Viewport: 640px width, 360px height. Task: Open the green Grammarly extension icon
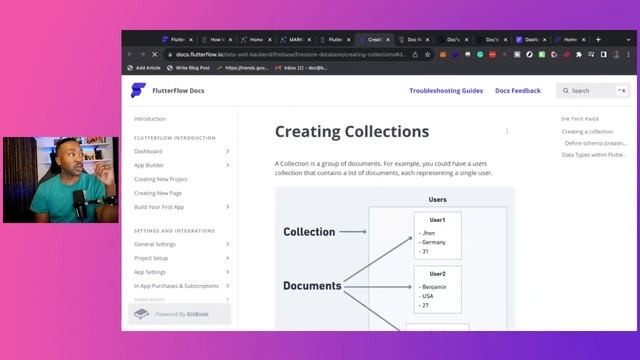click(480, 54)
